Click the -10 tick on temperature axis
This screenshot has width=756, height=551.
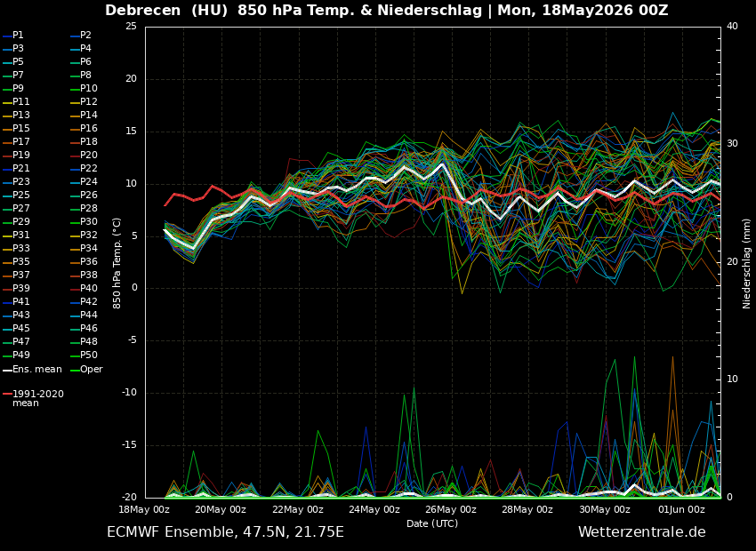(129, 393)
